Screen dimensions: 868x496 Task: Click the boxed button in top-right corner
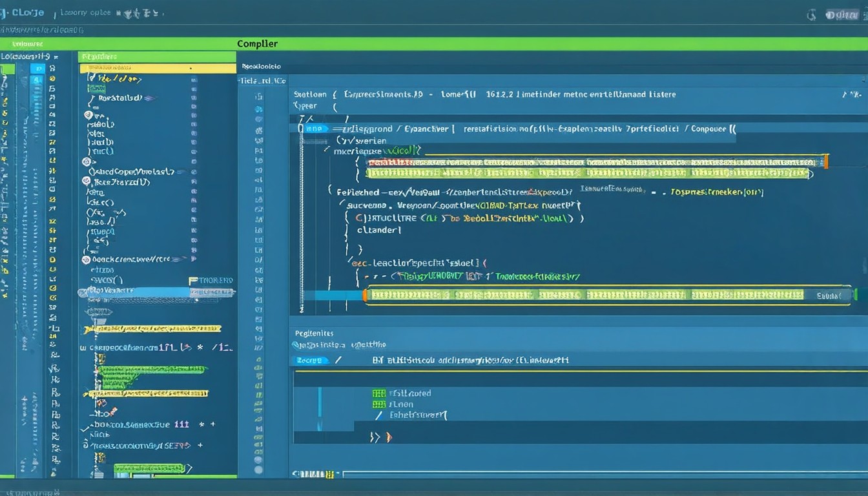pyautogui.click(x=842, y=15)
